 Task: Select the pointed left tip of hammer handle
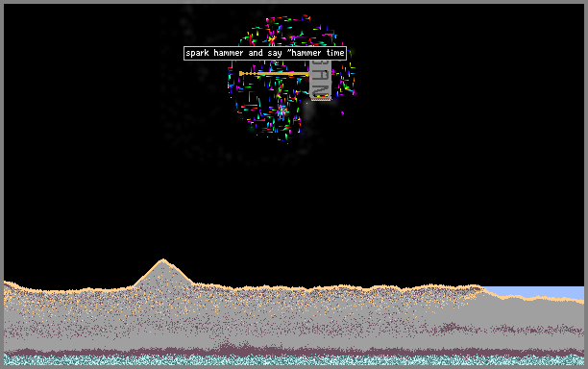coord(241,73)
